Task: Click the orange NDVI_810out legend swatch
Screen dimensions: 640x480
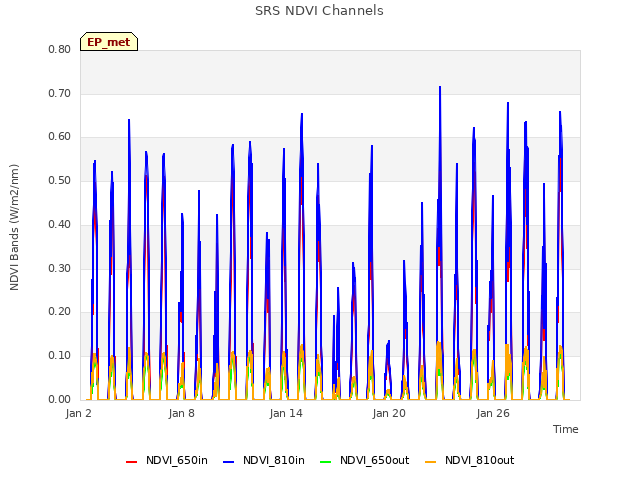Action: click(x=431, y=462)
